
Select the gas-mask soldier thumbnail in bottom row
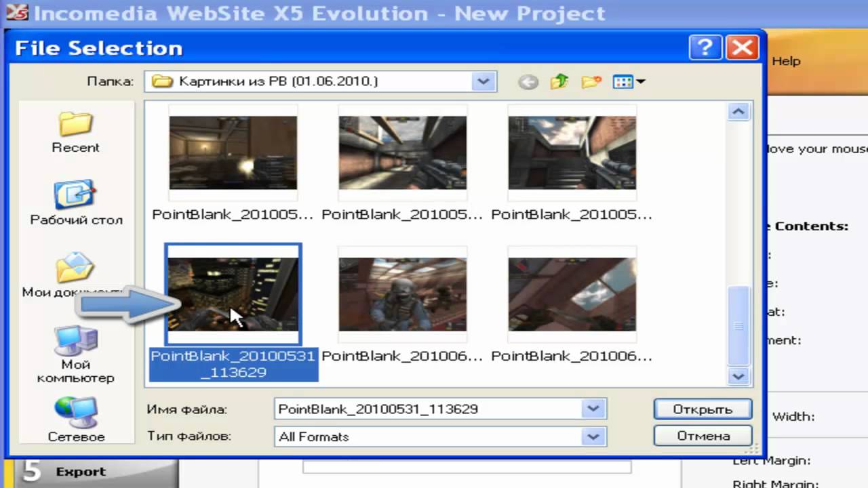(x=403, y=294)
